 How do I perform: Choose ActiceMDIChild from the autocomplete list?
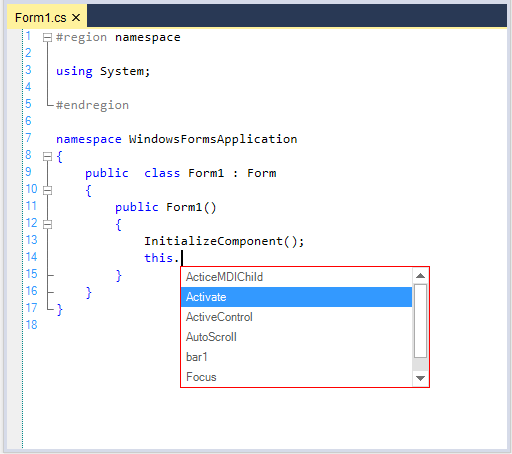[297, 277]
